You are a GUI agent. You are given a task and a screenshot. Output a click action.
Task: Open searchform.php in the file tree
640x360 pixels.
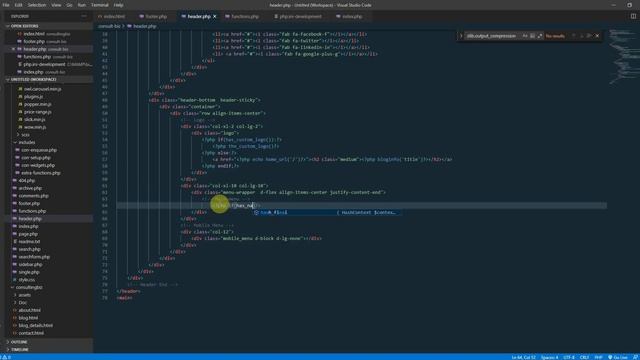34,257
